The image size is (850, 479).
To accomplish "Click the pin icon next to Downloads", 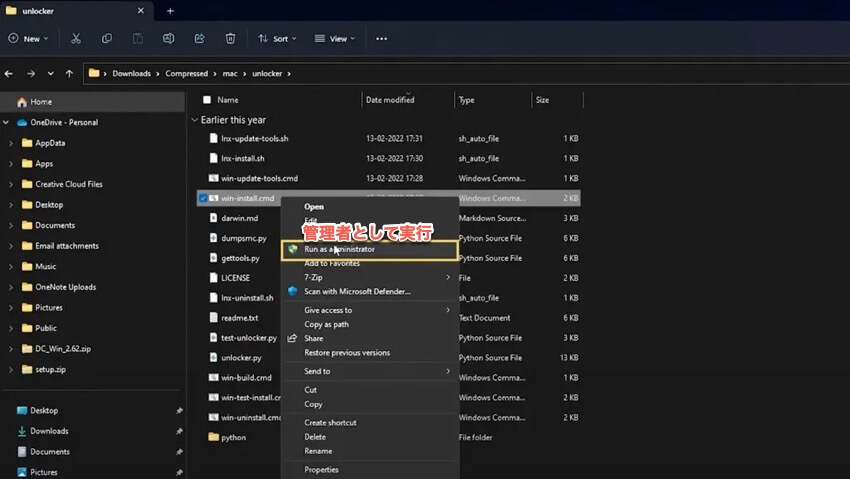I will click(x=179, y=431).
